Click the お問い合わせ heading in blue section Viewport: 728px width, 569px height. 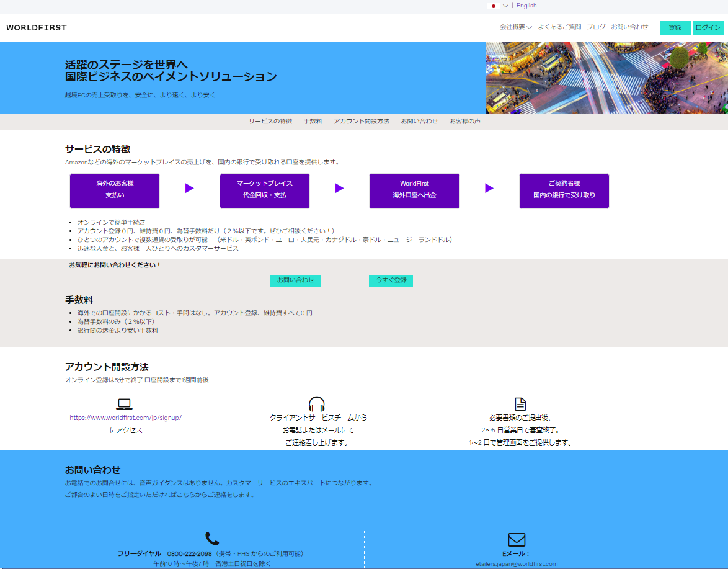[x=93, y=470]
